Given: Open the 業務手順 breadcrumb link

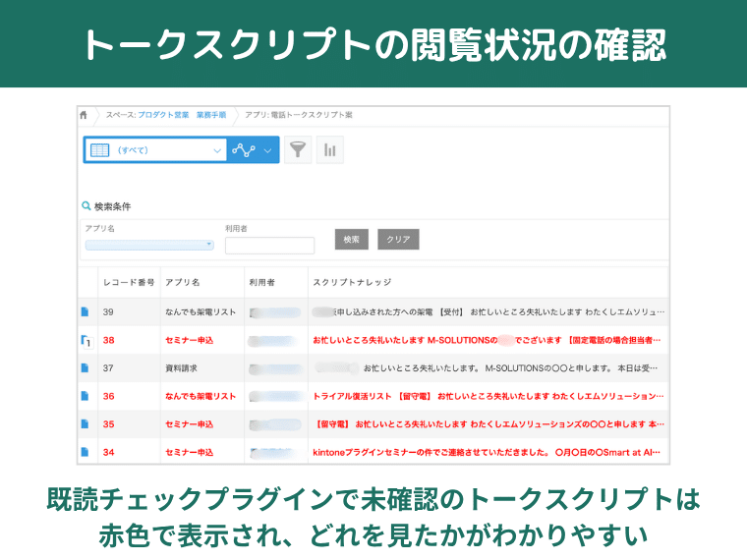Looking at the screenshot, I should 211,115.
